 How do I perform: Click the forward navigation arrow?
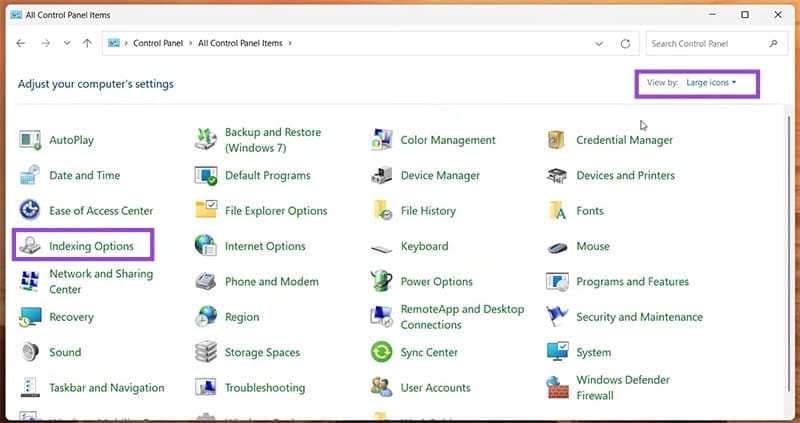pos(45,43)
